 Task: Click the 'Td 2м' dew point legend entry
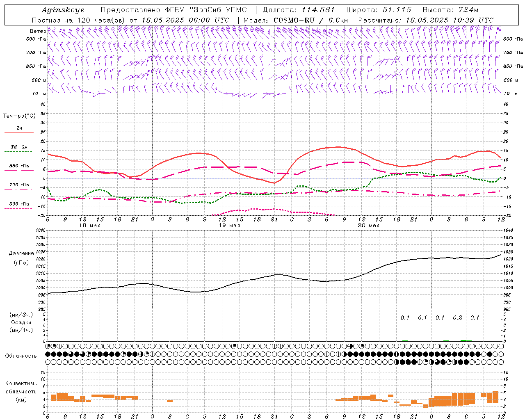coord(19,147)
